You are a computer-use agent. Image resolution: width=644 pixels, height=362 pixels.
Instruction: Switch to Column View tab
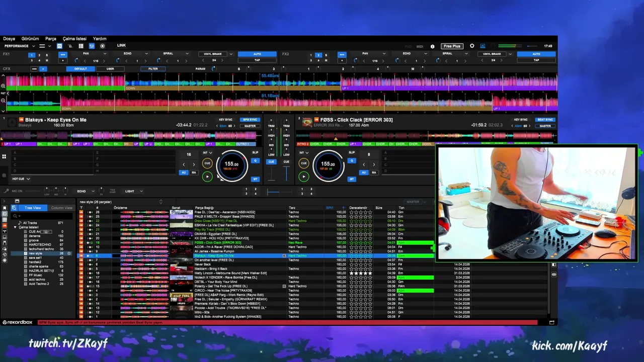coord(61,208)
